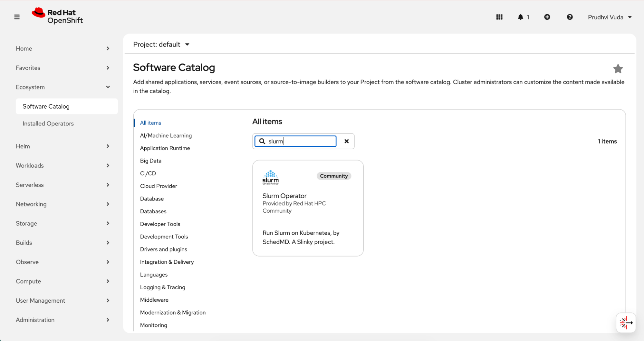
Task: Expand the Workloads navigation section
Action: [63, 166]
